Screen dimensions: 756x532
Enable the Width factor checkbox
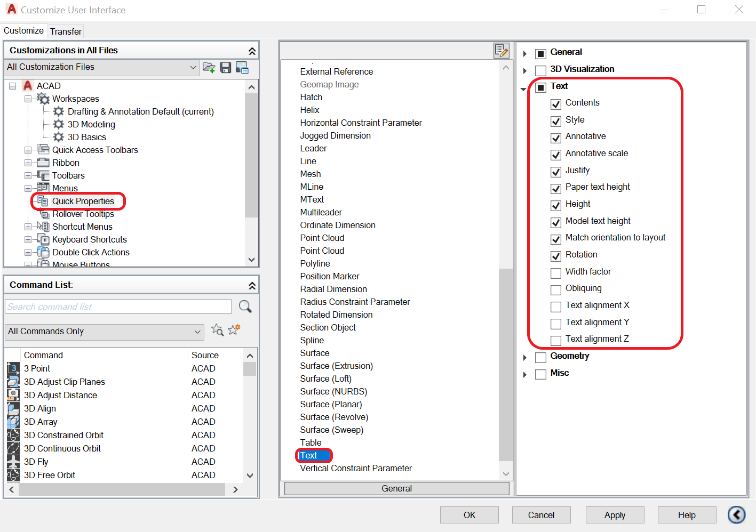click(556, 273)
